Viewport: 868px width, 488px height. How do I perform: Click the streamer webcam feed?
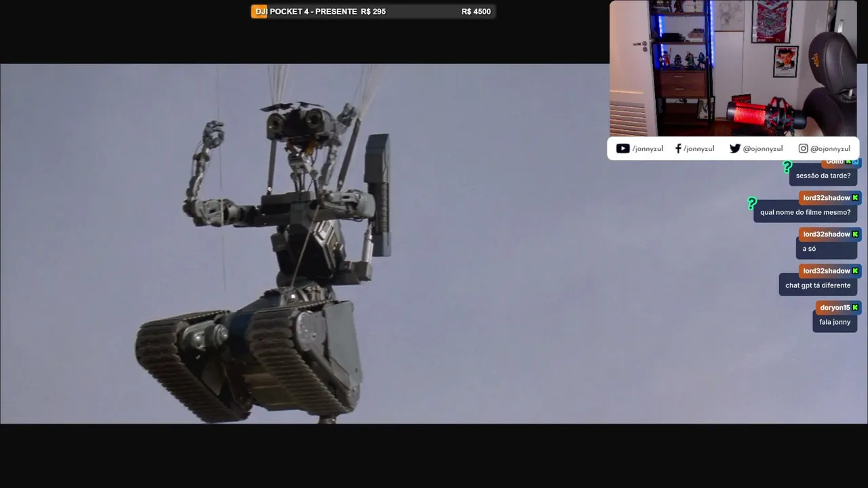(x=733, y=68)
